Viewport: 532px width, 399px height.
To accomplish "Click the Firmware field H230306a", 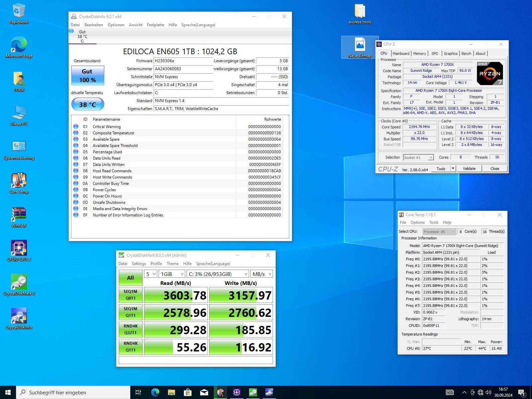I will pyautogui.click(x=183, y=61).
